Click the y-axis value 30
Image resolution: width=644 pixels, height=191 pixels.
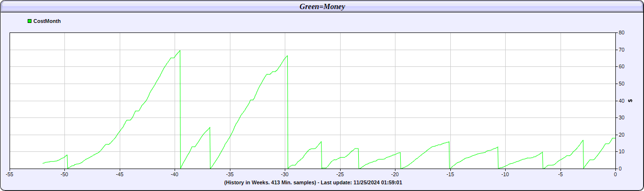[x=622, y=118]
